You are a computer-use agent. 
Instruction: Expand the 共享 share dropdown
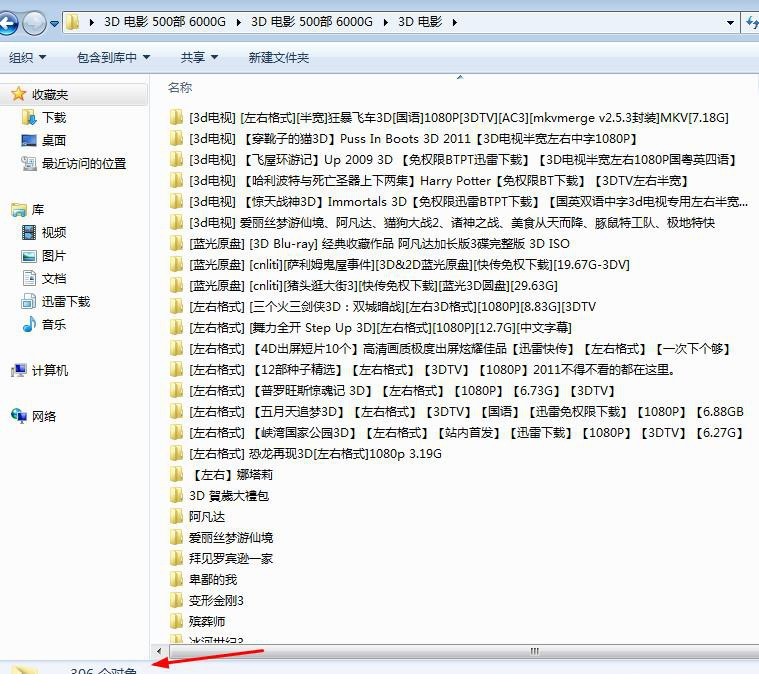[x=199, y=58]
